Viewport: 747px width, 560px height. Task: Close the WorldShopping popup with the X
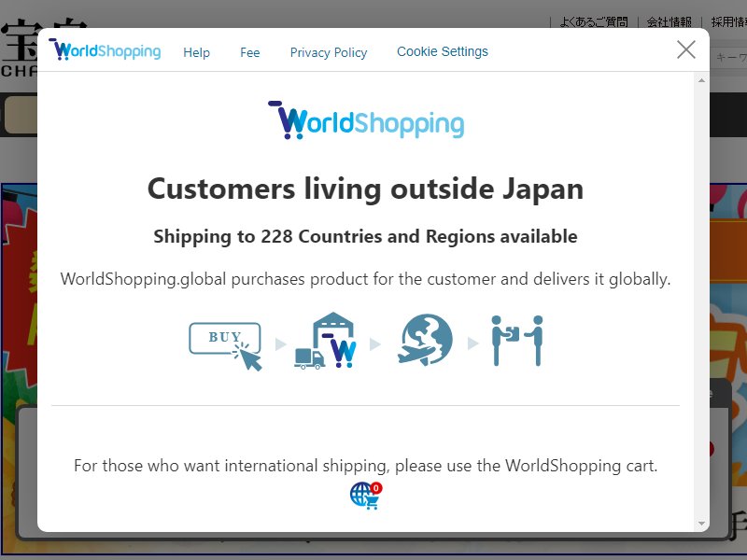point(686,49)
